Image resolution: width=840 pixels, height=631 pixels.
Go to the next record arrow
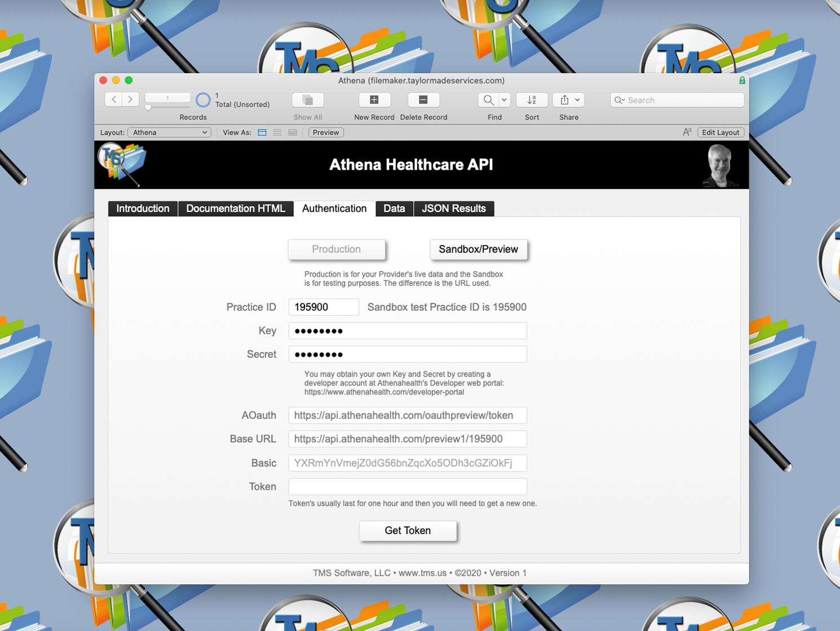tap(131, 100)
